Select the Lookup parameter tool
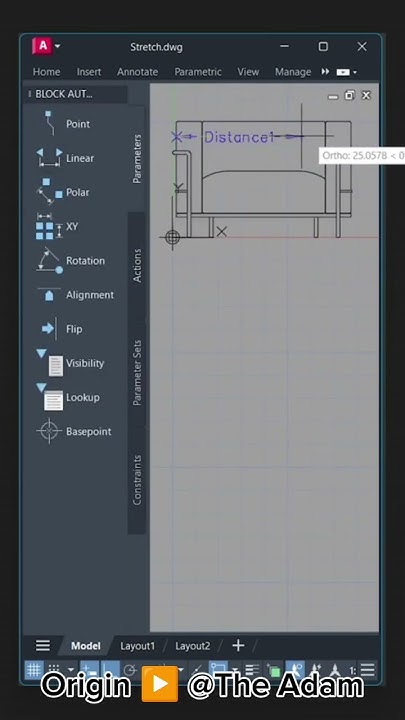Viewport: 405px width, 720px height. (68, 397)
